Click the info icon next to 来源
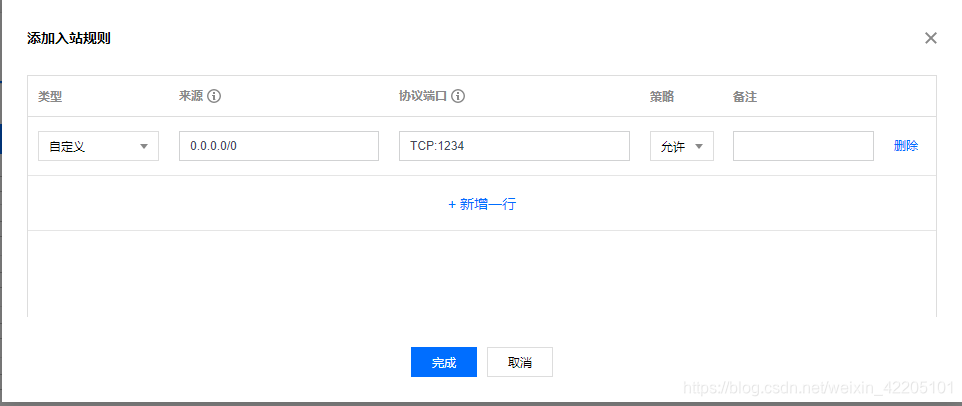This screenshot has height=406, width=962. point(214,96)
